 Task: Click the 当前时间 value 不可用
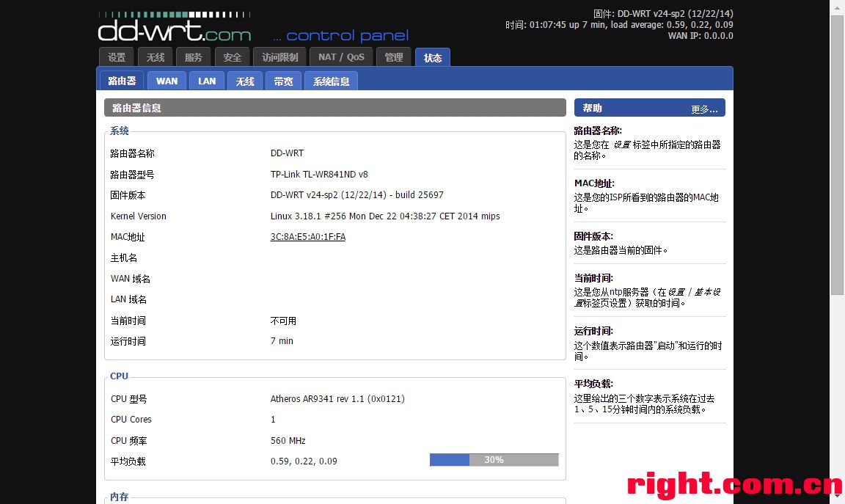point(283,321)
